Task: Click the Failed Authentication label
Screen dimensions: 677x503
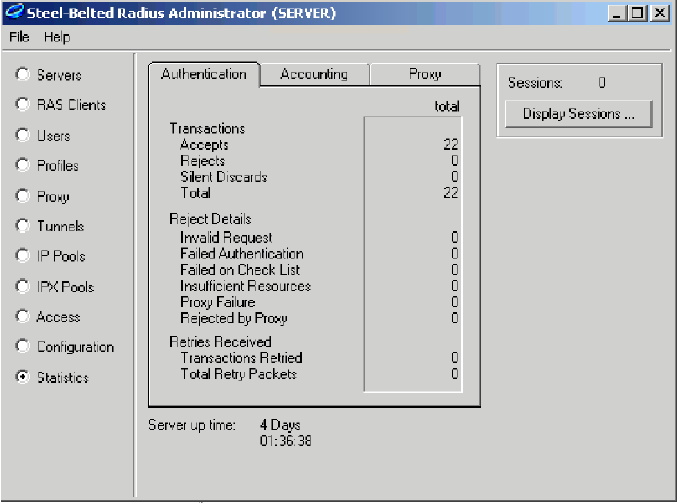Action: point(242,253)
